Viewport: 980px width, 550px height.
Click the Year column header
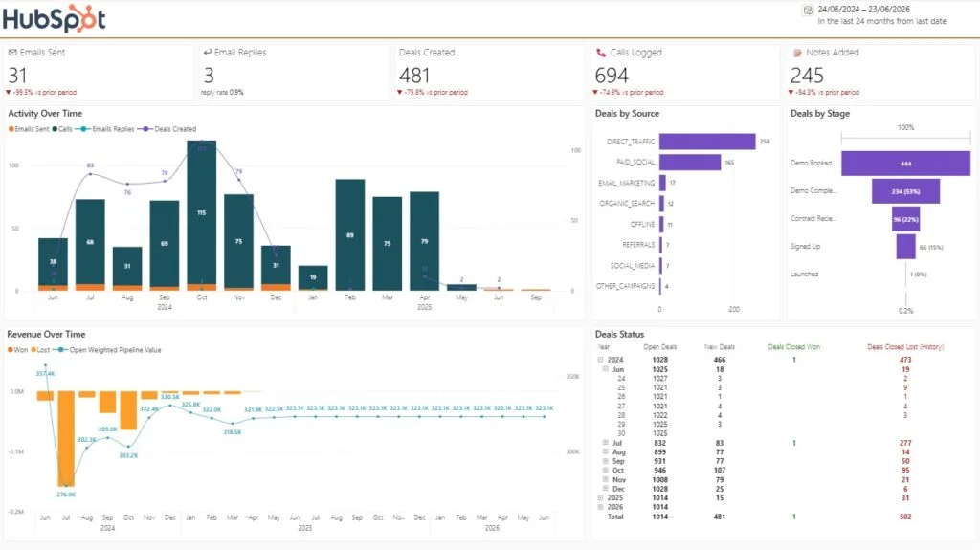pyautogui.click(x=603, y=347)
